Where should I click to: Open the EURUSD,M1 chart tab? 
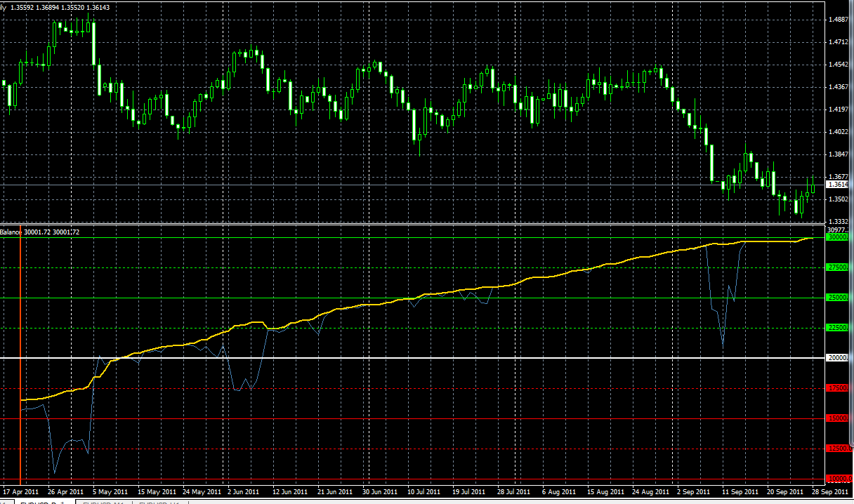point(103,502)
